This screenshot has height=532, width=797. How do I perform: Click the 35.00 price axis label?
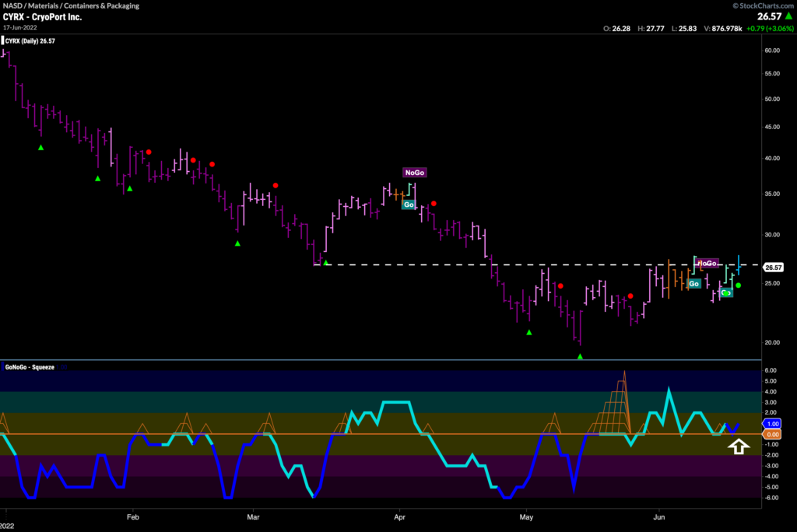[x=772, y=194]
